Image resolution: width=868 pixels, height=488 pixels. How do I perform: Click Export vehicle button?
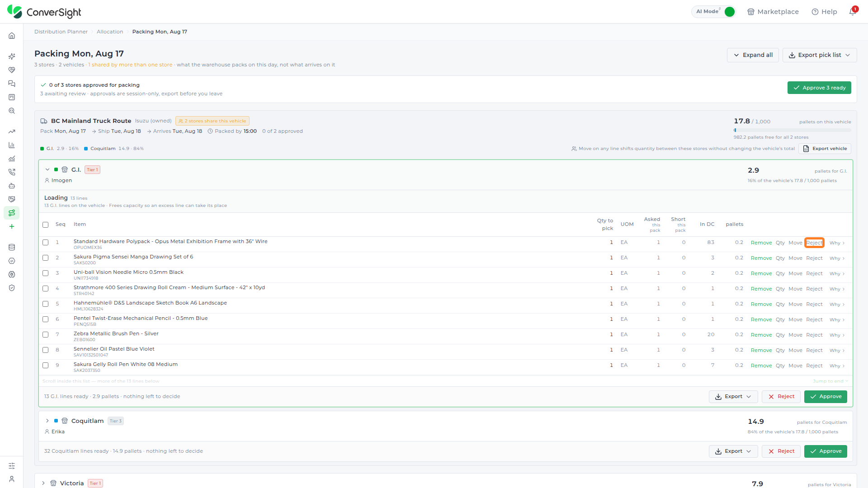click(x=825, y=149)
